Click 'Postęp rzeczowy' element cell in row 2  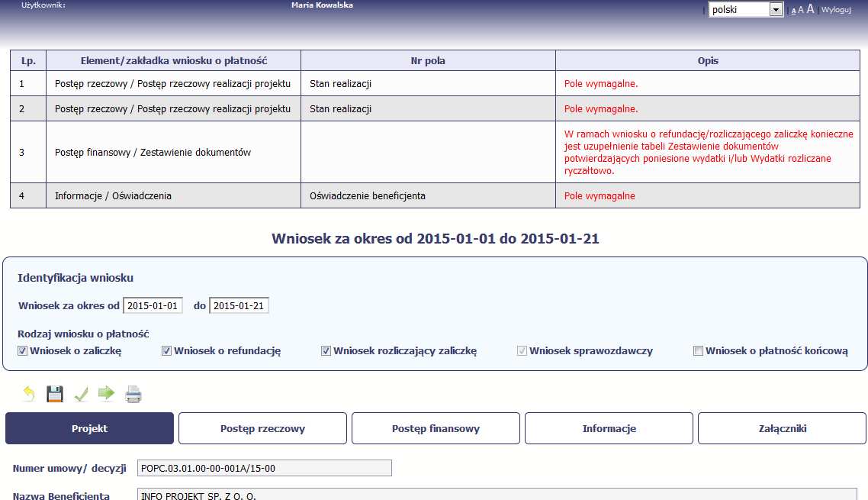(x=172, y=109)
